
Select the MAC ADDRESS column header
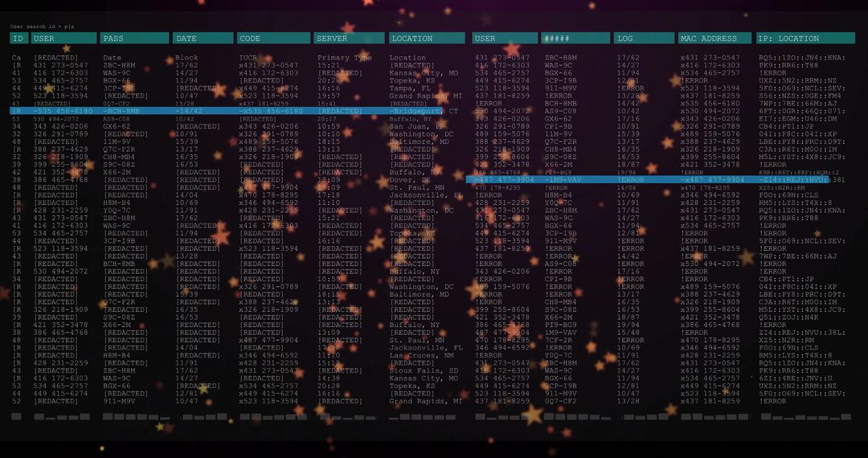pyautogui.click(x=715, y=39)
